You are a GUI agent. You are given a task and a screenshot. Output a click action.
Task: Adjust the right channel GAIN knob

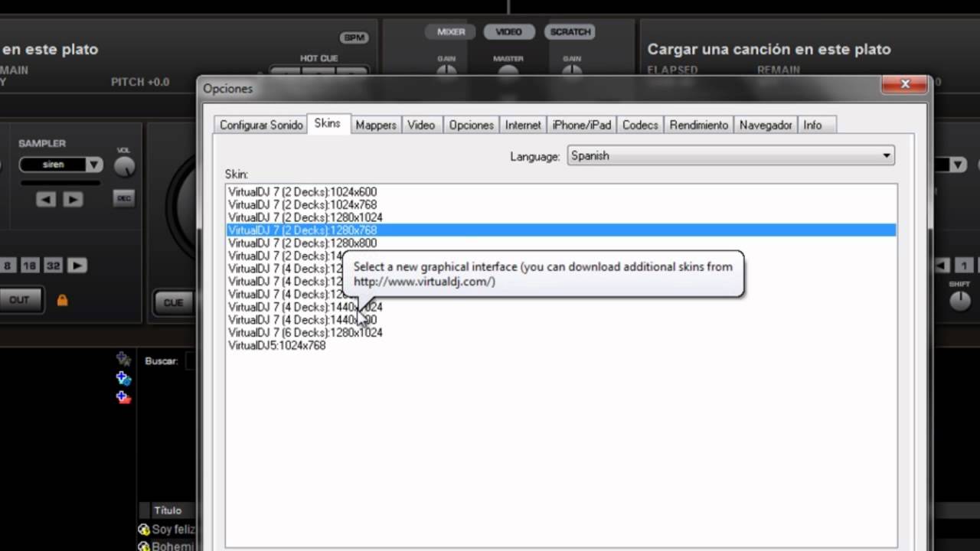572,71
